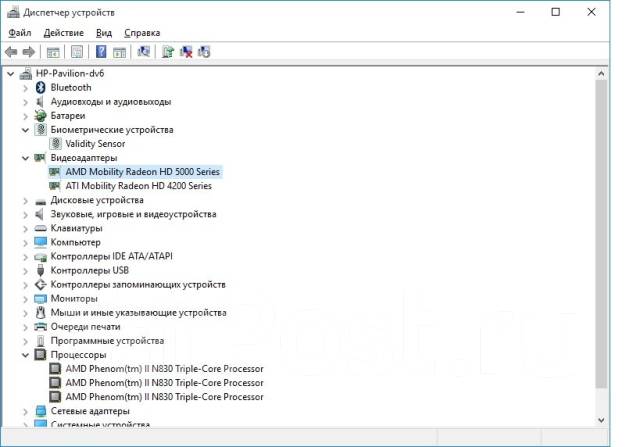Expand the Bluetooth category
Viewport: 640px width, 447px height.
25,88
